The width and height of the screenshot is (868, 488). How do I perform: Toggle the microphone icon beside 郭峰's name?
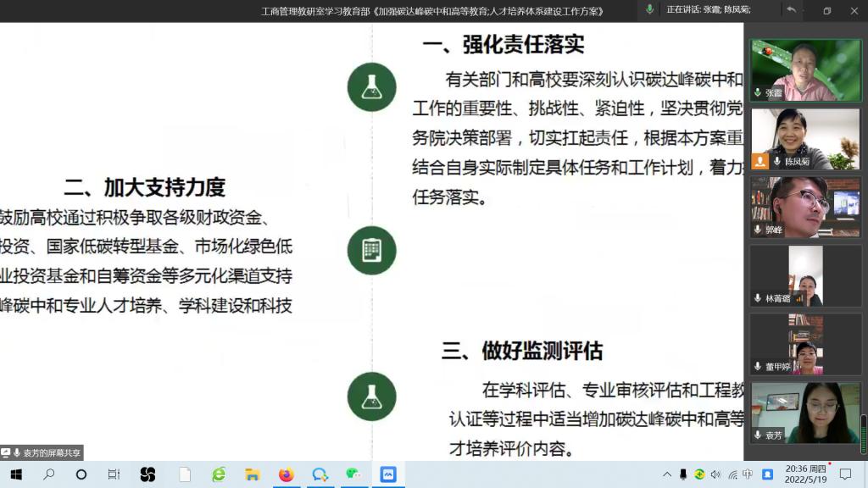pyautogui.click(x=758, y=230)
